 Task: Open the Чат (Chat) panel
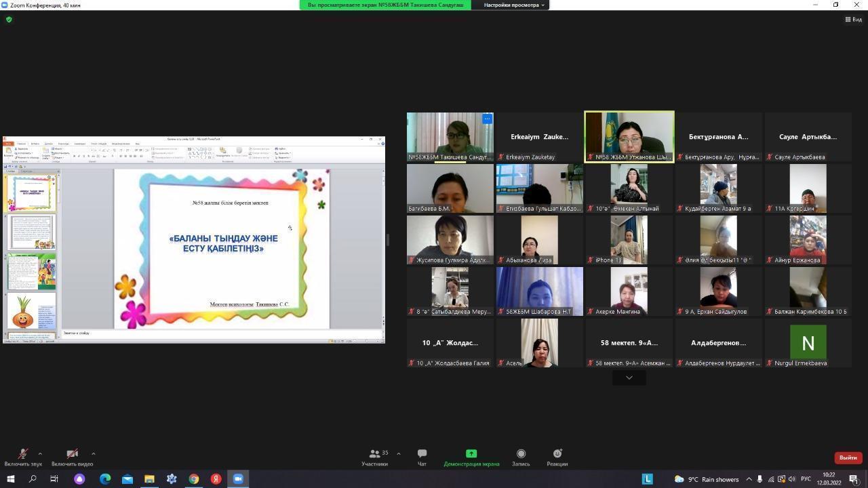click(x=422, y=457)
